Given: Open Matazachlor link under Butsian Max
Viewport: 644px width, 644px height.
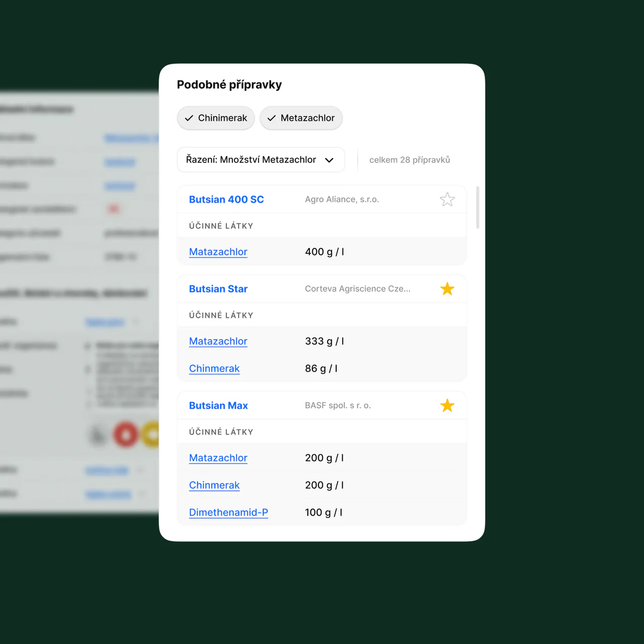Looking at the screenshot, I should point(218,458).
